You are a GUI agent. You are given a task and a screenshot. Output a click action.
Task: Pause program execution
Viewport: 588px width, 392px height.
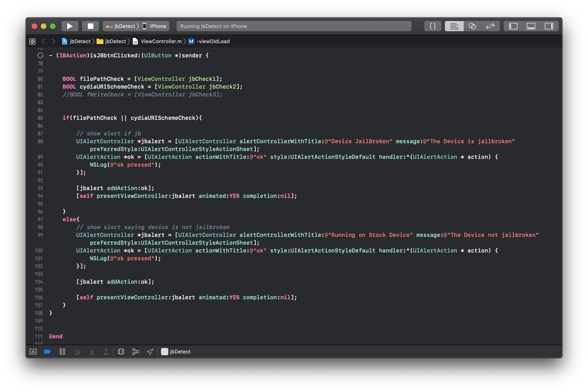(62, 352)
